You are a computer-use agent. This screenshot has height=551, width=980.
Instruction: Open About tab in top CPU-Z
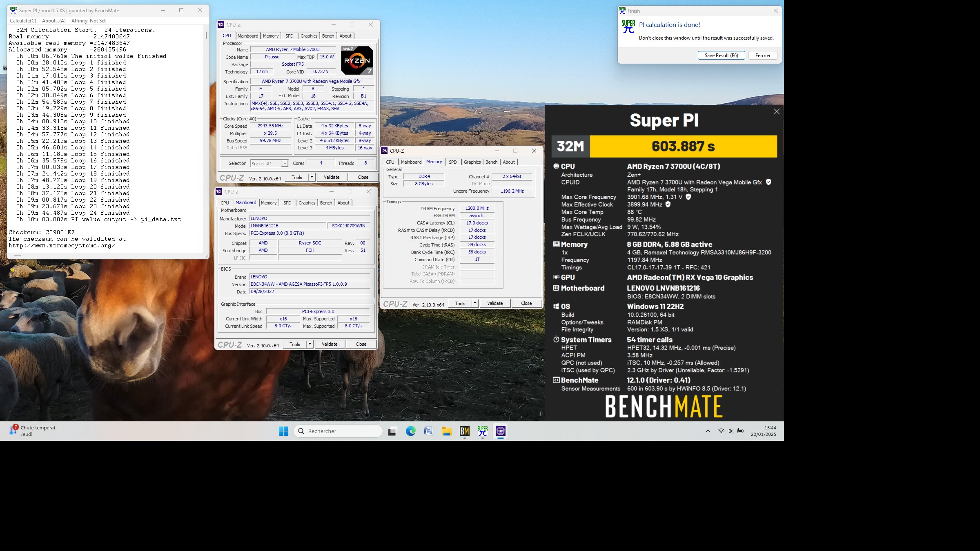click(x=345, y=36)
